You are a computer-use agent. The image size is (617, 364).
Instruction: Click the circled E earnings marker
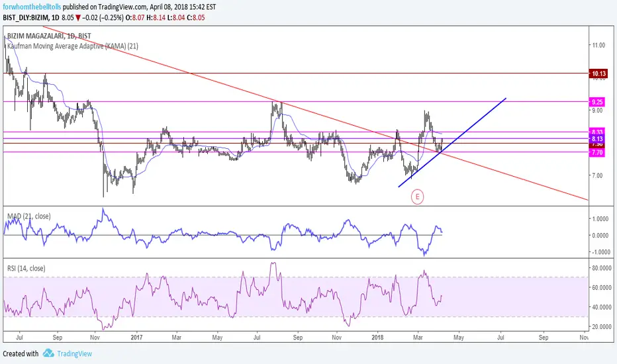(x=418, y=197)
